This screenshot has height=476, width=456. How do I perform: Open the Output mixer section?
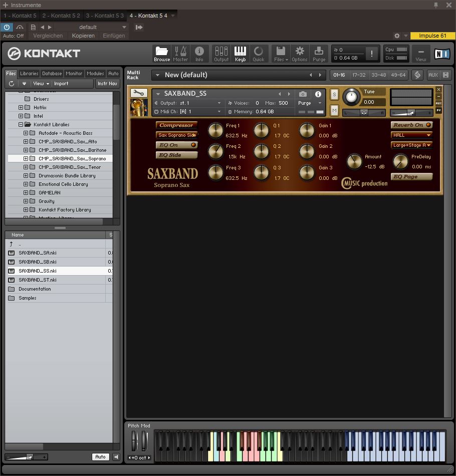(x=221, y=54)
